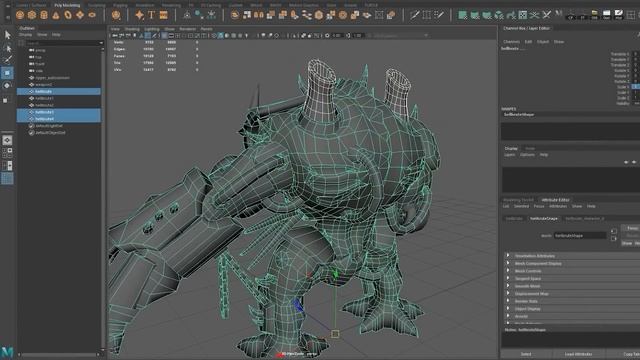Create a polygon cube from the shelf
The image size is (640, 360).
[x=32, y=16]
